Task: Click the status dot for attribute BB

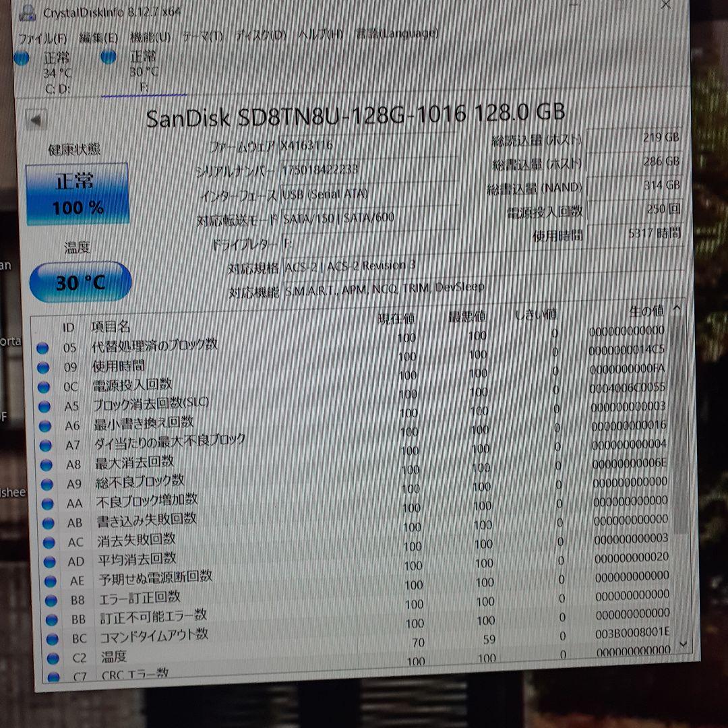Action: pyautogui.click(x=52, y=620)
